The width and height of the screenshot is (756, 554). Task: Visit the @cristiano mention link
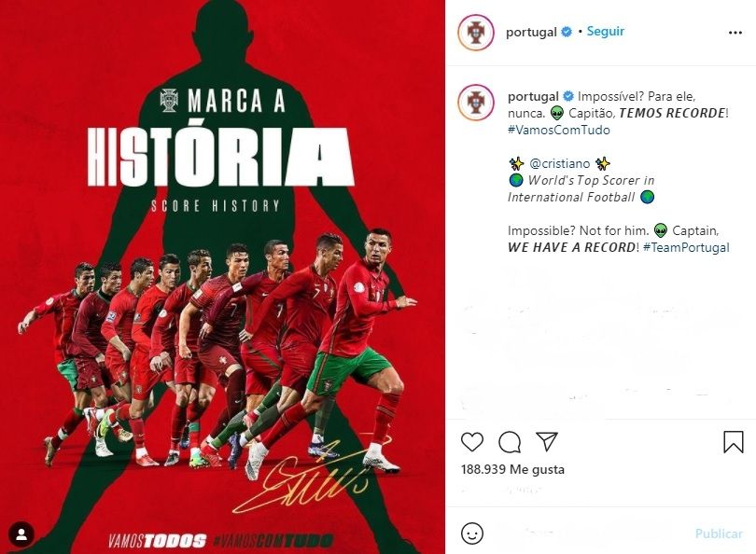(559, 164)
